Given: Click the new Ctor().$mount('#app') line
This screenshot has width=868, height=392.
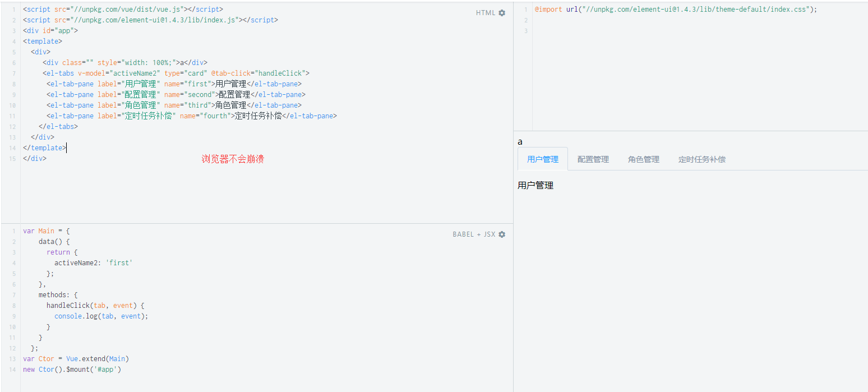Looking at the screenshot, I should pos(72,370).
